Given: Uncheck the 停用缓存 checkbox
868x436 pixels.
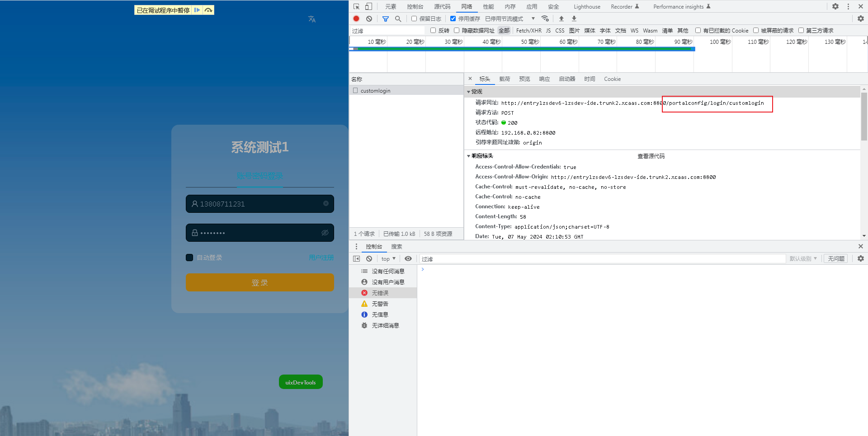Looking at the screenshot, I should click(453, 19).
